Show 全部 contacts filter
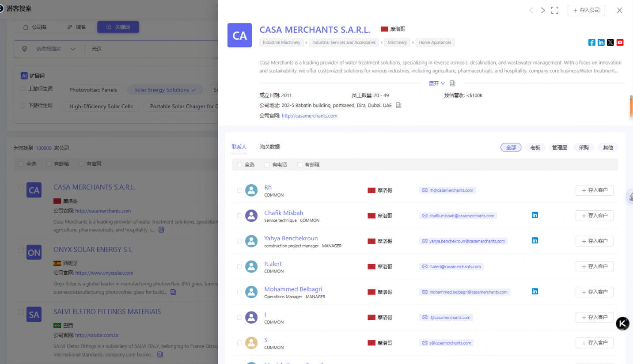The height and width of the screenshot is (364, 633). [x=511, y=148]
